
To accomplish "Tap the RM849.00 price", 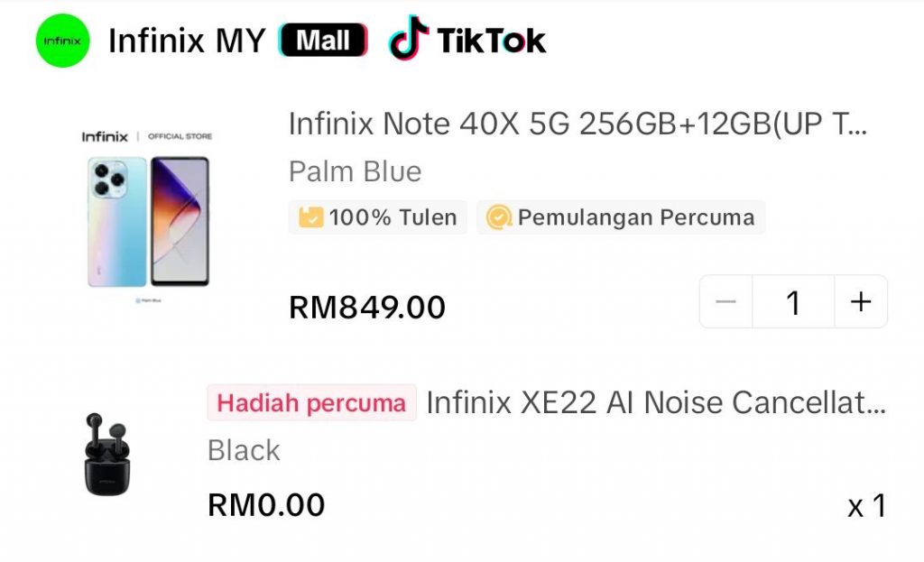I will 367,307.
